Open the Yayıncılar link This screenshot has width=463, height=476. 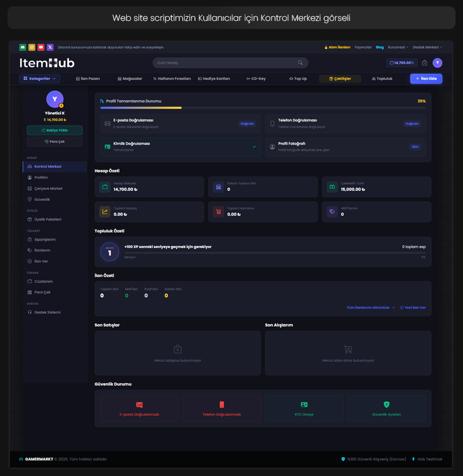(x=363, y=47)
